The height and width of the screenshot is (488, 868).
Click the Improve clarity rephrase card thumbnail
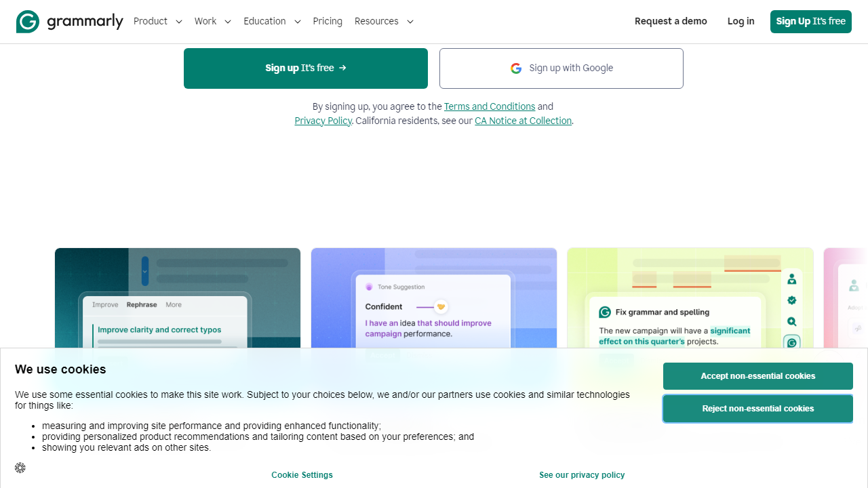pos(178,298)
